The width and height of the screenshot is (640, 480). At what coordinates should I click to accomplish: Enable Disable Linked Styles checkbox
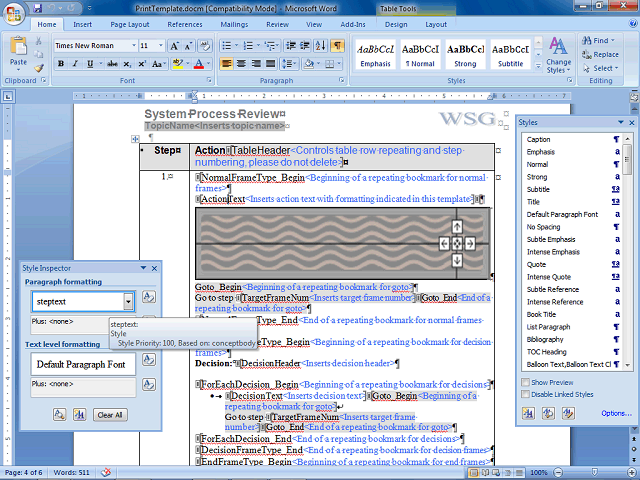(x=526, y=394)
